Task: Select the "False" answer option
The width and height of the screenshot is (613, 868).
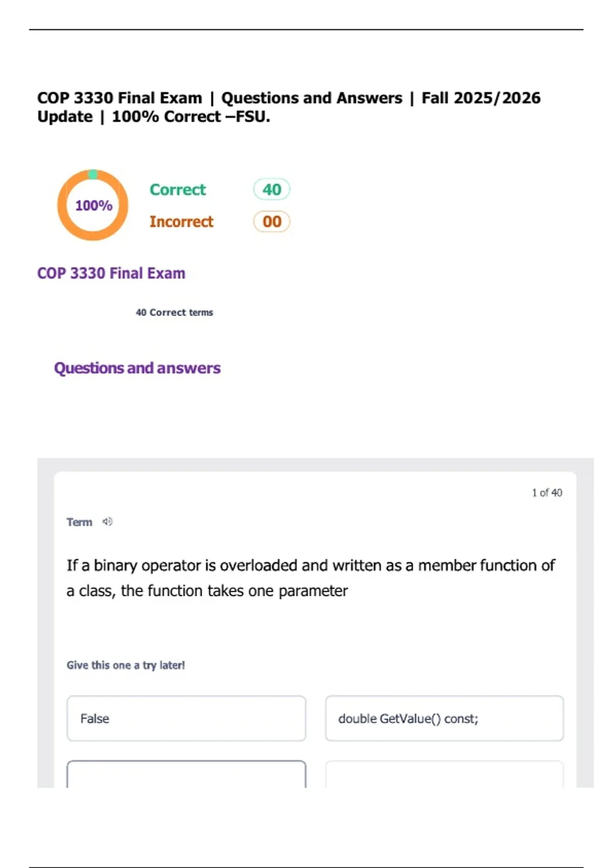Action: (186, 718)
